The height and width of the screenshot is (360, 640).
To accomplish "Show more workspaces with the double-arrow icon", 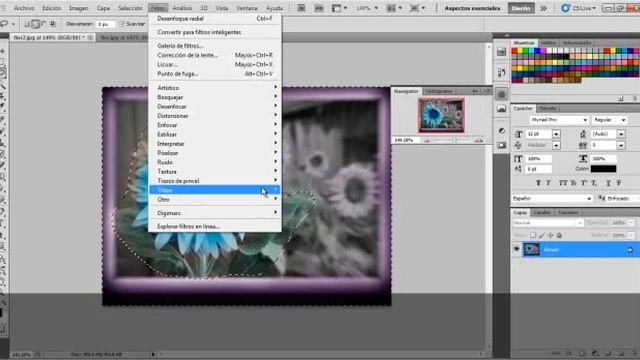I will pos(543,8).
